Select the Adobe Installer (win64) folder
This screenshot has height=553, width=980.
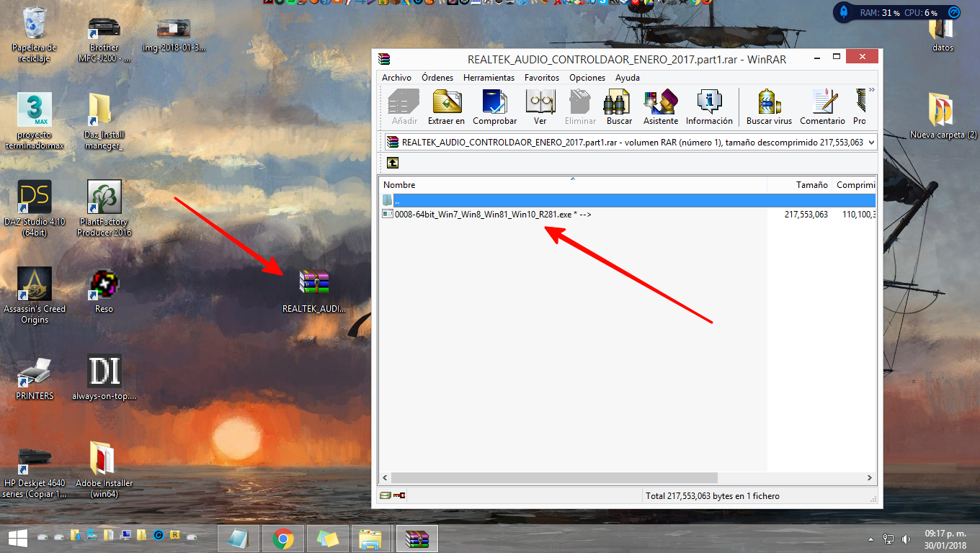pos(104,470)
